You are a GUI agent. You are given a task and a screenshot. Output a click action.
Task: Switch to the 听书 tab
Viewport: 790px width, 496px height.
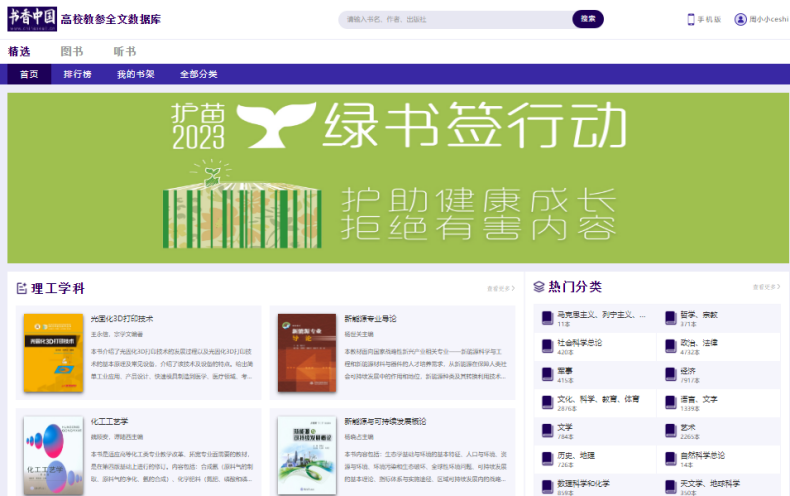click(124, 51)
